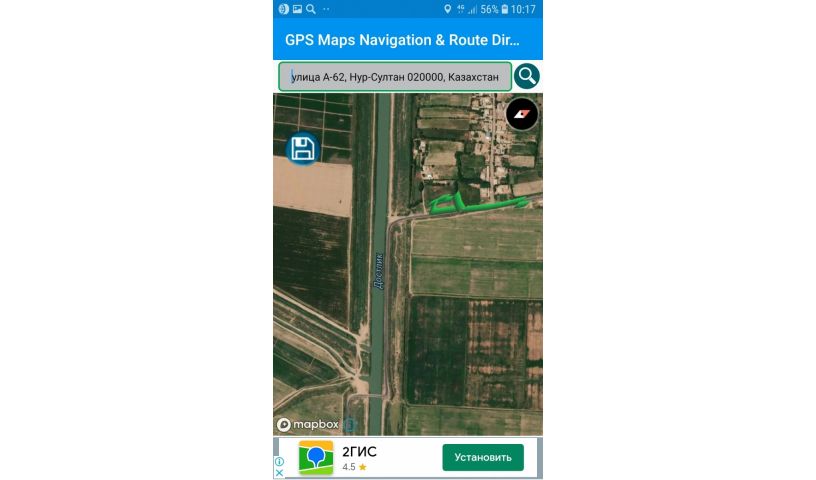Tap the 4.5 star rating in ad

point(354,467)
